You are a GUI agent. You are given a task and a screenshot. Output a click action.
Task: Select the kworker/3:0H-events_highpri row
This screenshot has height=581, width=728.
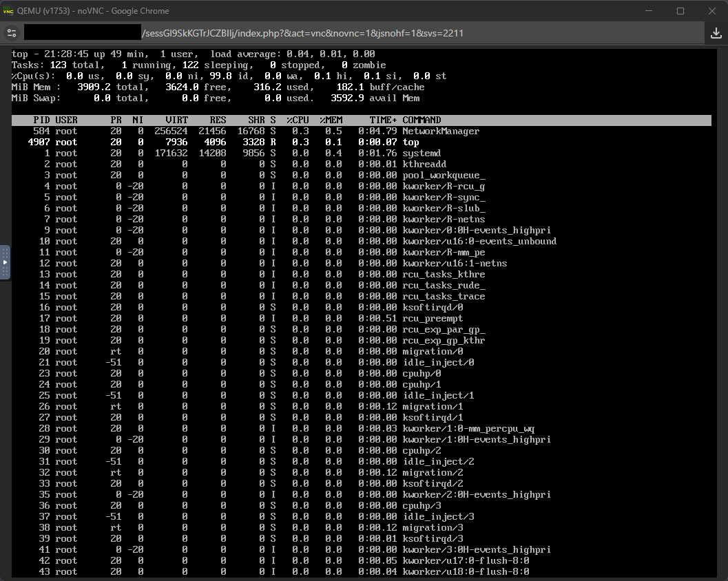(x=361, y=550)
